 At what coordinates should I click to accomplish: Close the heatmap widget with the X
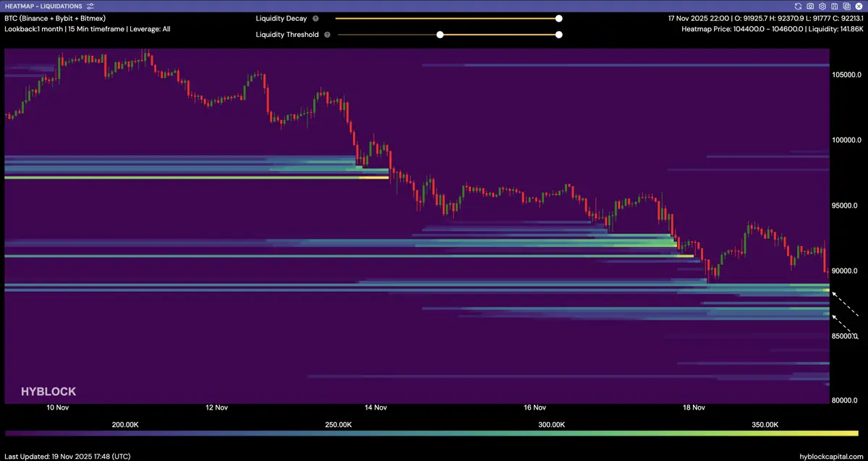pyautogui.click(x=859, y=6)
